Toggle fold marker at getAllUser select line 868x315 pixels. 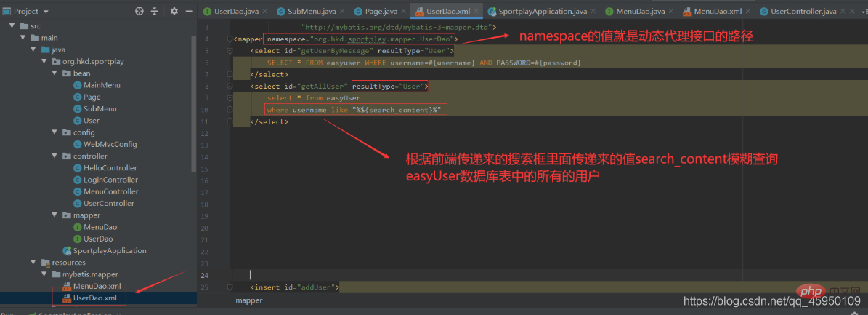click(x=230, y=86)
